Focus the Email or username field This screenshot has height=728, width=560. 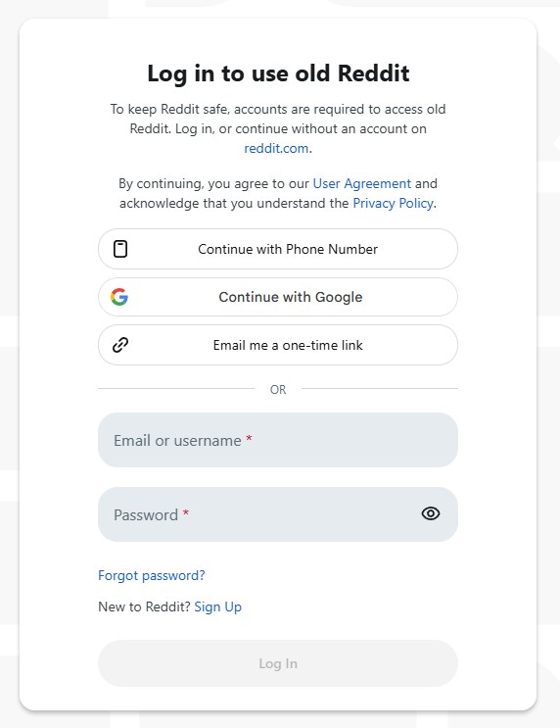278,440
